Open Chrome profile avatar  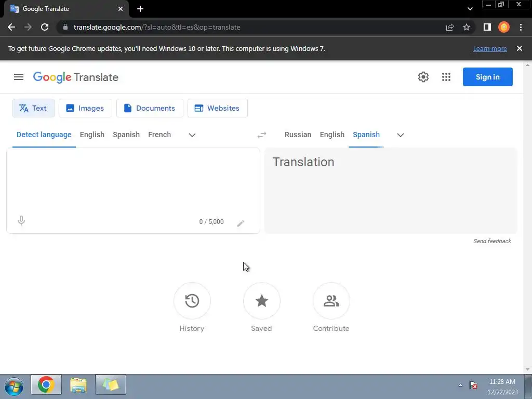[x=504, y=27]
